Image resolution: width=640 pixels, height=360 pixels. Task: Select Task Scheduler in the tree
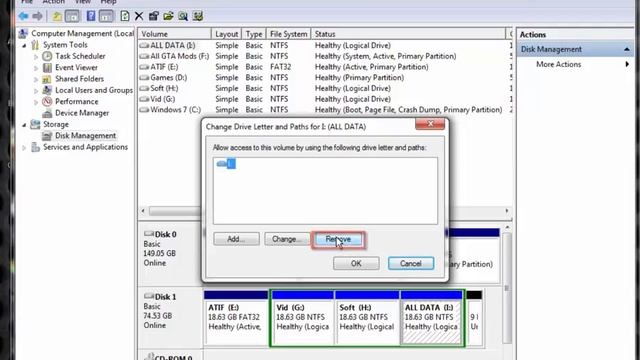(x=80, y=56)
